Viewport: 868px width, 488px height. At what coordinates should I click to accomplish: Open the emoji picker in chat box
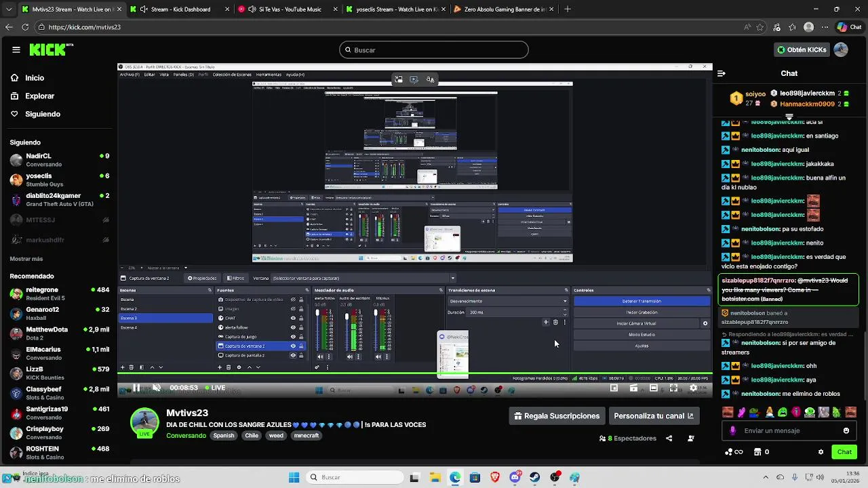[x=846, y=430]
